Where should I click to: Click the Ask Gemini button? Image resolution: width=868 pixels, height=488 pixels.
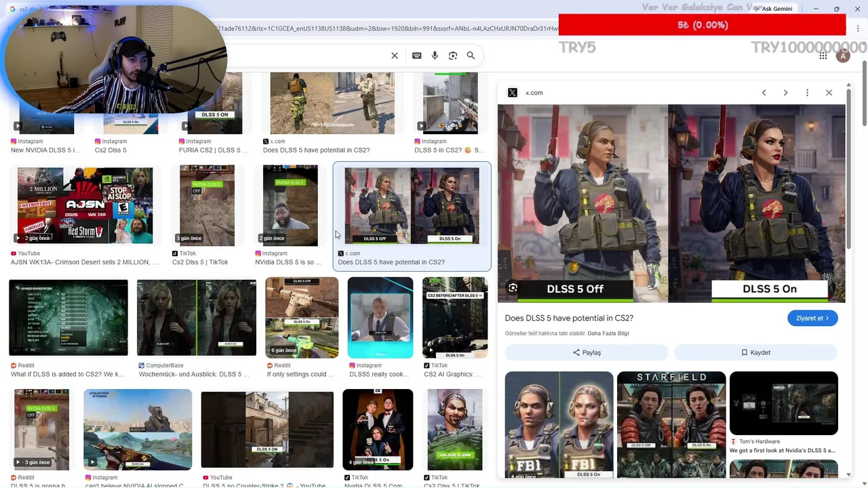pyautogui.click(x=773, y=9)
